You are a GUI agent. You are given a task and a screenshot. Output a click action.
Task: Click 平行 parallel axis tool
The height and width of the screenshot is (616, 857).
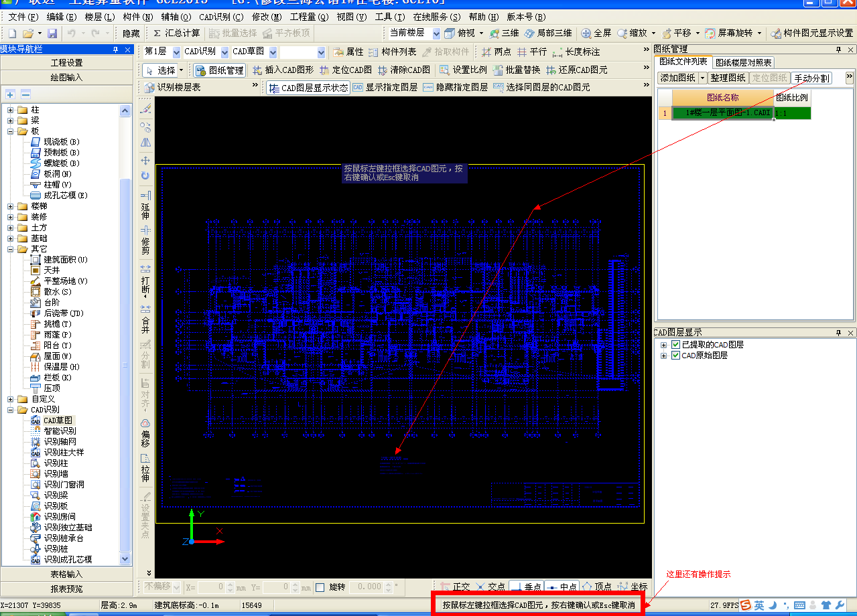click(x=531, y=52)
